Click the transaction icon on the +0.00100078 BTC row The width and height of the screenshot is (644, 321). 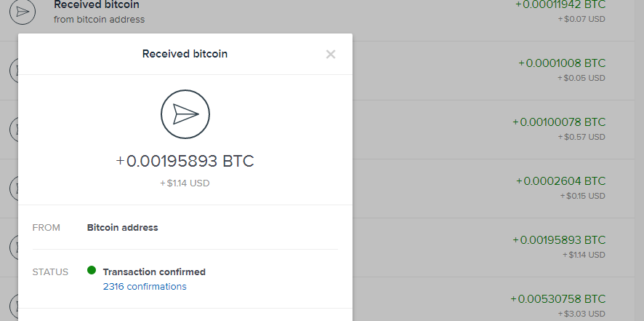pos(15,129)
